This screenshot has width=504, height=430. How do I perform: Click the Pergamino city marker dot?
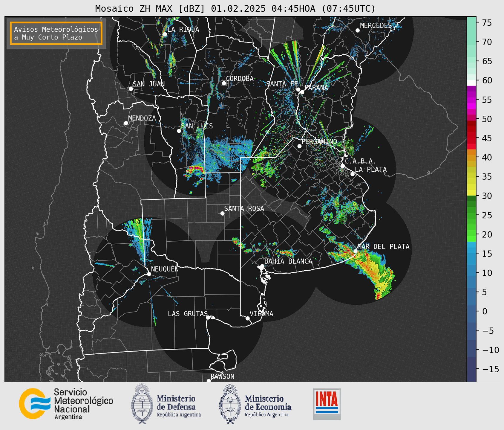tap(299, 146)
